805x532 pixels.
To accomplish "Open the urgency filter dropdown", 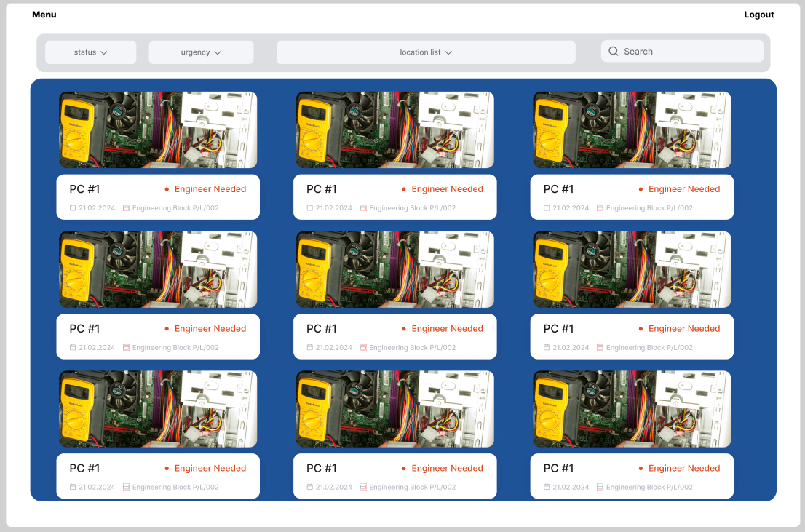I will 201,52.
